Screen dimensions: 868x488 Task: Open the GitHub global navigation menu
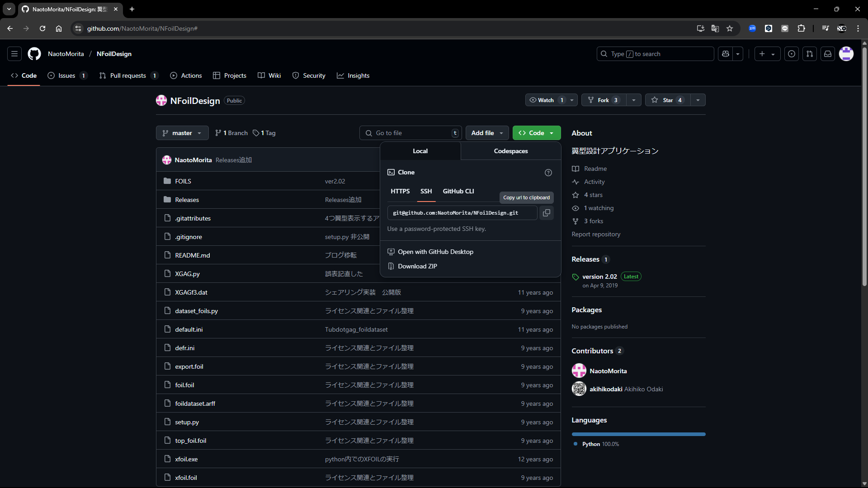14,54
